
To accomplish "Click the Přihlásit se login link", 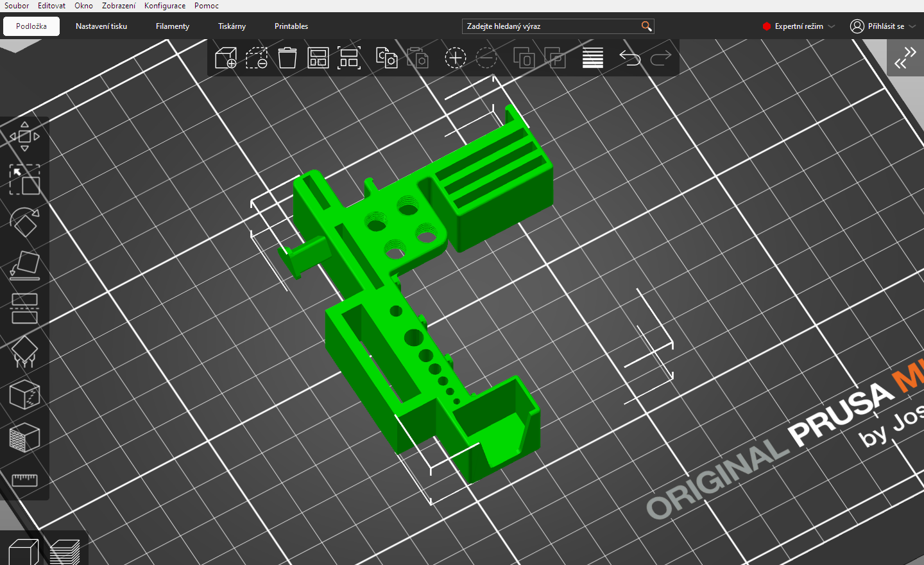I will pos(886,26).
